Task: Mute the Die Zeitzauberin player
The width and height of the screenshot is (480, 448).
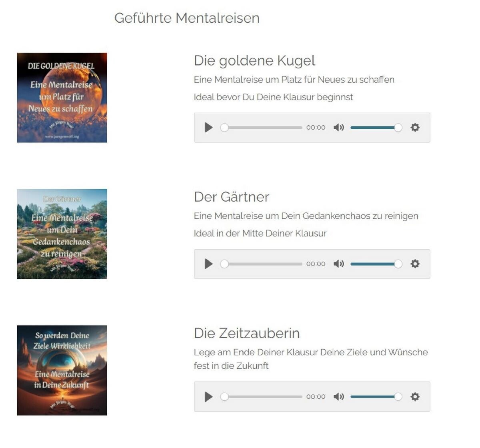Action: [x=339, y=397]
